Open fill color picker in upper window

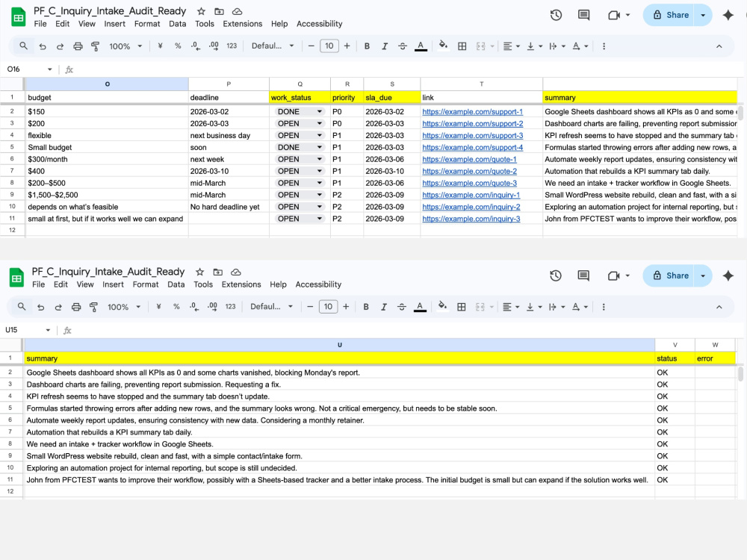(x=443, y=46)
